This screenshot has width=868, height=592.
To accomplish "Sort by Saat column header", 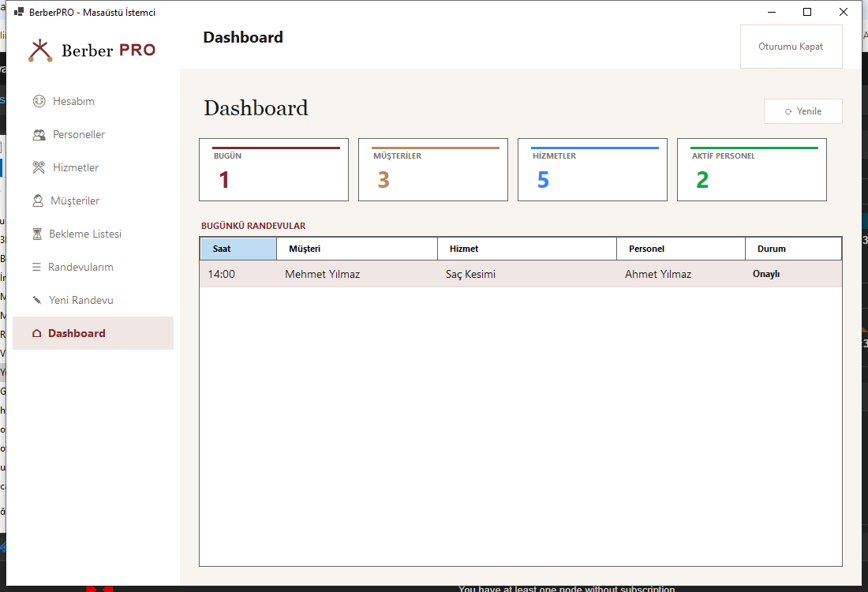I will click(238, 249).
